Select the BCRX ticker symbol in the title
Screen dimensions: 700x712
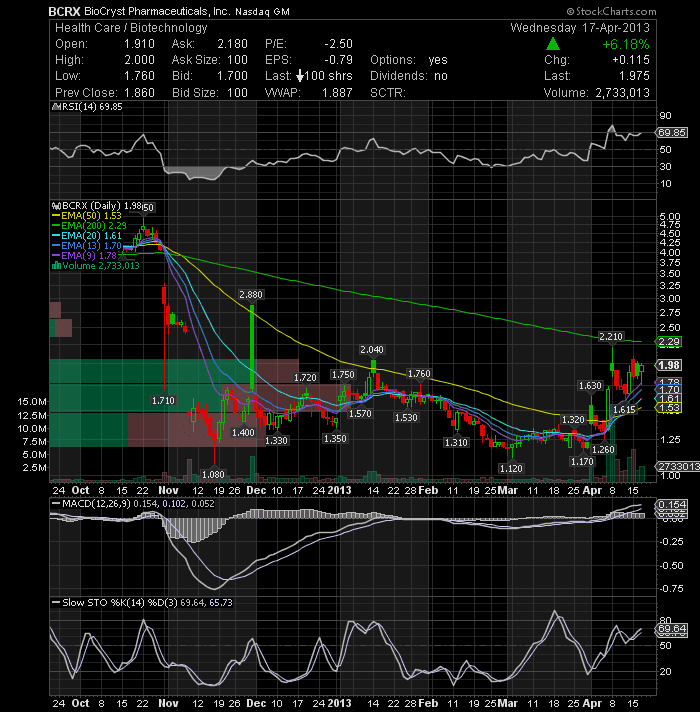tap(64, 11)
